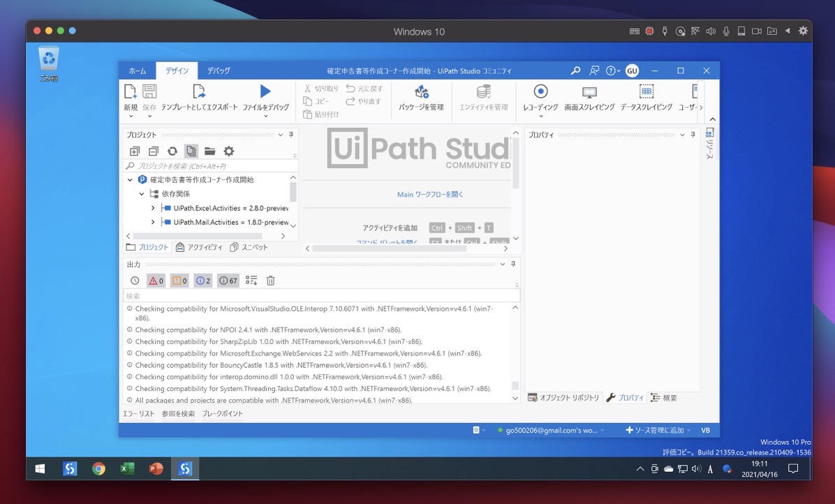Open the 画面スクレイピング screen scraping tool

589,92
